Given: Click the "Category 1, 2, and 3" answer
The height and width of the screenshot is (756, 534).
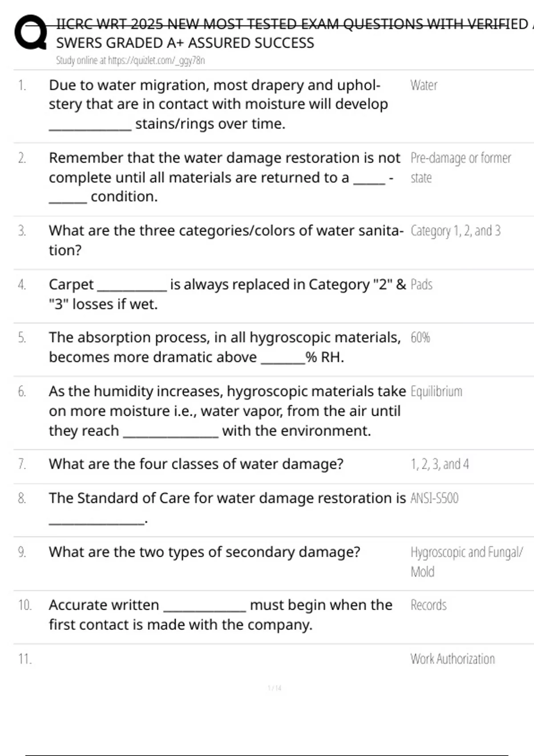Looking at the screenshot, I should [455, 231].
